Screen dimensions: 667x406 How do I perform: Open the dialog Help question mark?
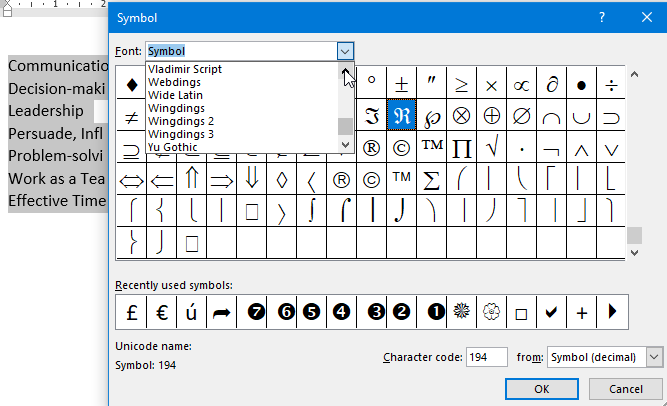coord(601,18)
